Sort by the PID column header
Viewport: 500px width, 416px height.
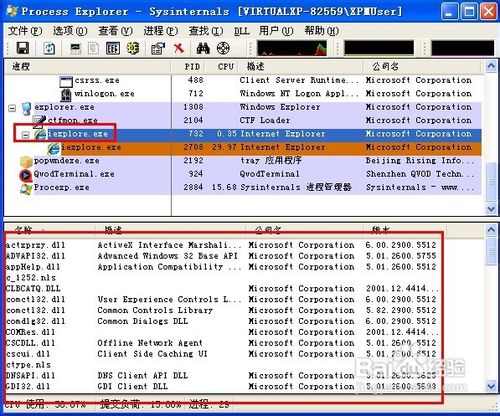[x=188, y=67]
